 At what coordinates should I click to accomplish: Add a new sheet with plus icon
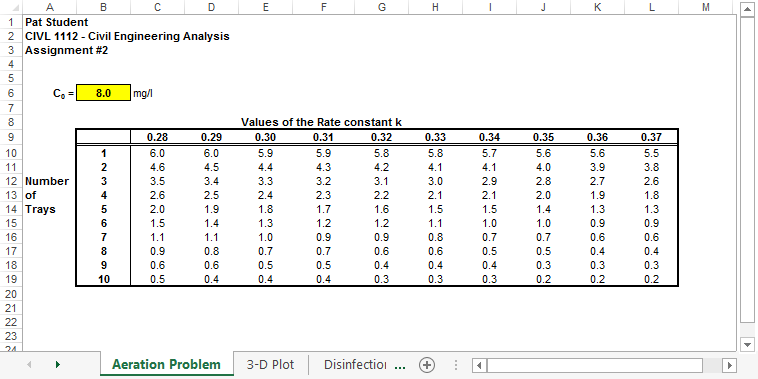[x=427, y=365]
